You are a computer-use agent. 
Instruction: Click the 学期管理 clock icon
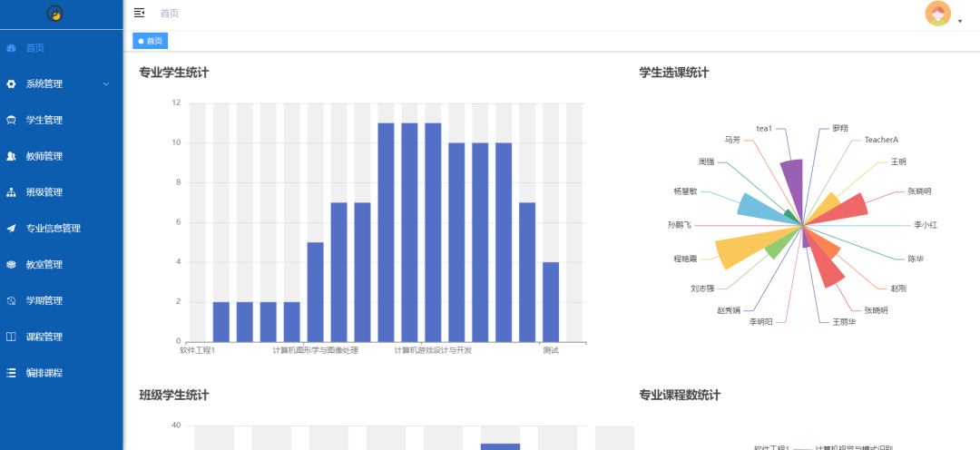[11, 300]
